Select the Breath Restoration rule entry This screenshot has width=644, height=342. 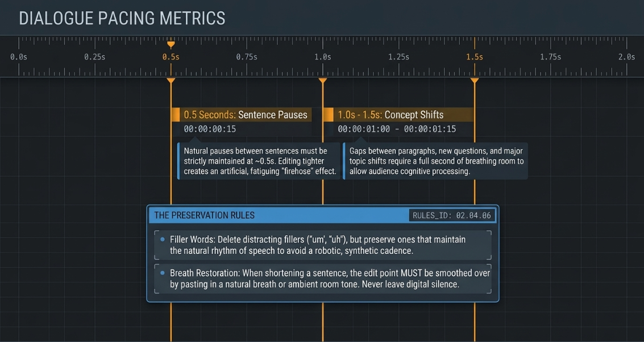(x=323, y=278)
